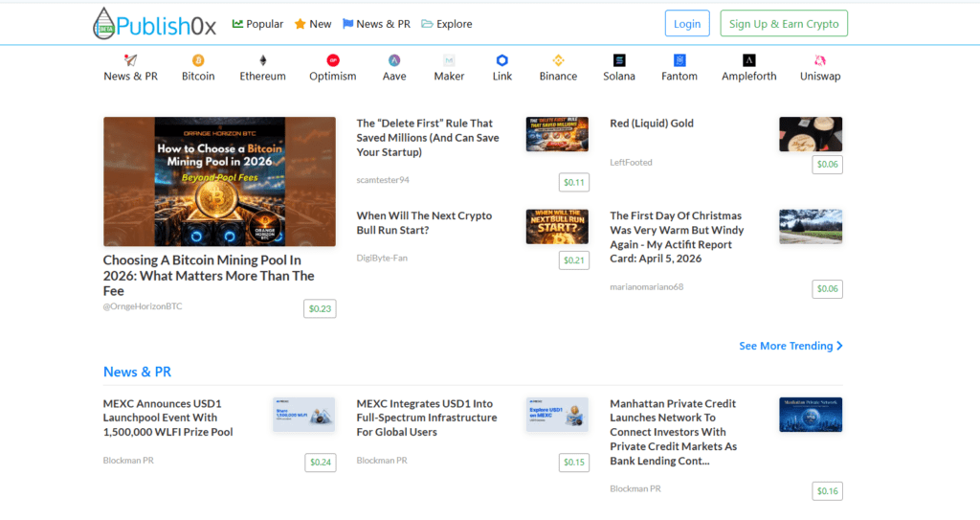This screenshot has width=980, height=520.
Task: Open the Bitcoin category icon
Action: pyautogui.click(x=198, y=60)
